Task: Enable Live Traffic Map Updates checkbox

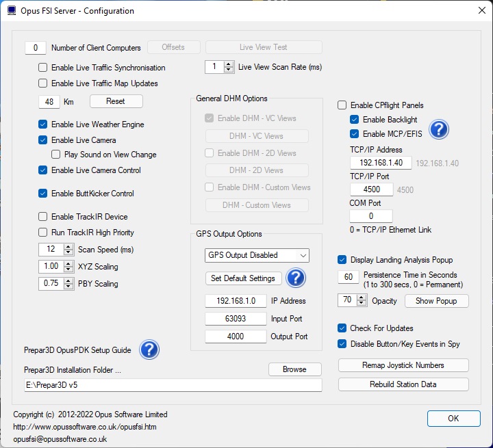Action: (42, 83)
